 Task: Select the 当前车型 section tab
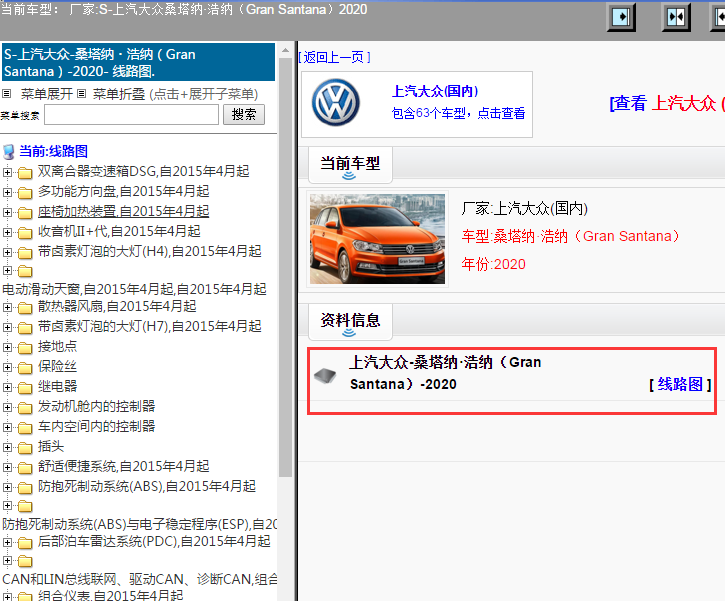pos(350,165)
